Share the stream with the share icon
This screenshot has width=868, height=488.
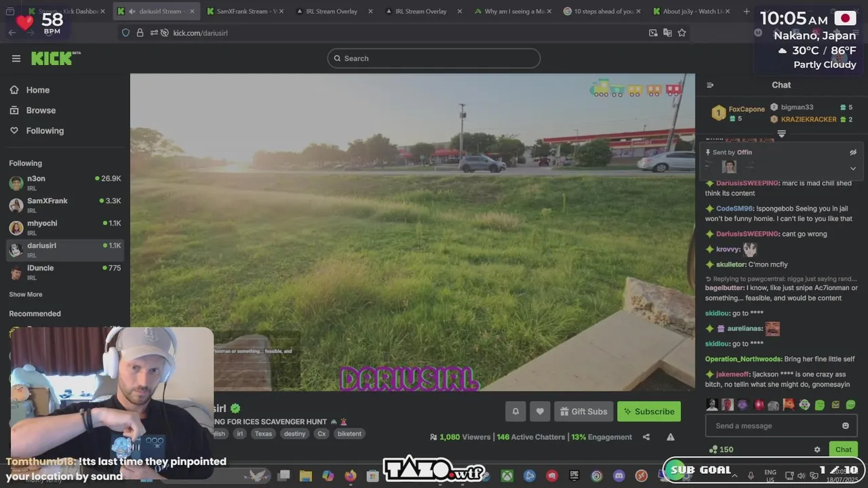646,437
